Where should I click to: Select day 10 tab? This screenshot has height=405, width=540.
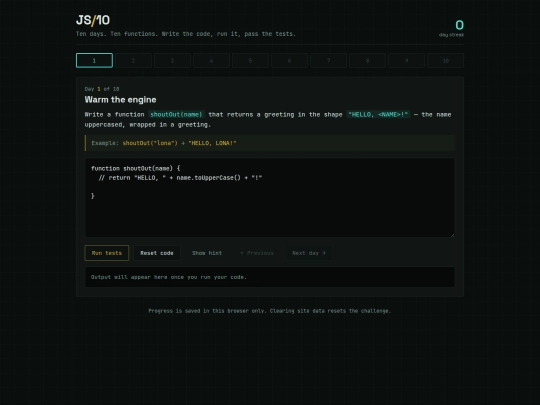(445, 61)
